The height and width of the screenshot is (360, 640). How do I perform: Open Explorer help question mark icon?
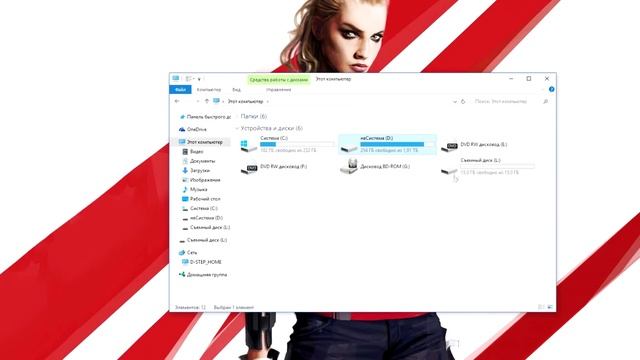coord(551,89)
